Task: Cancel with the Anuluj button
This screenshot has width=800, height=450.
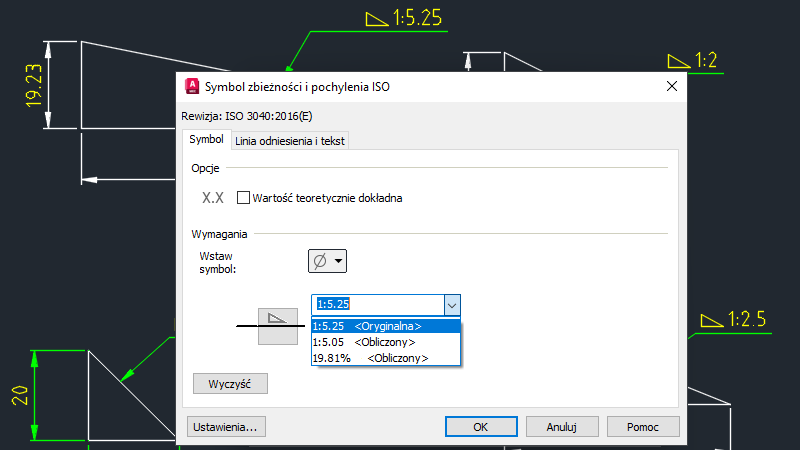Action: point(562,427)
